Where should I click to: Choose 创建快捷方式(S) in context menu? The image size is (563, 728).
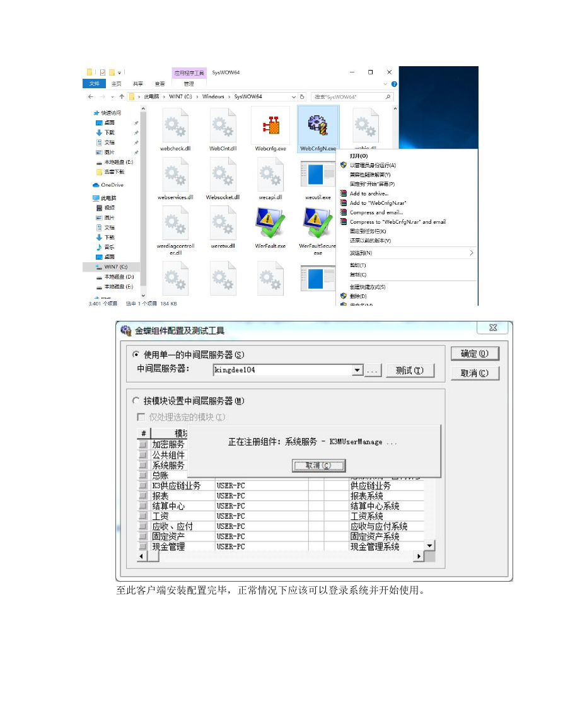coord(368,287)
